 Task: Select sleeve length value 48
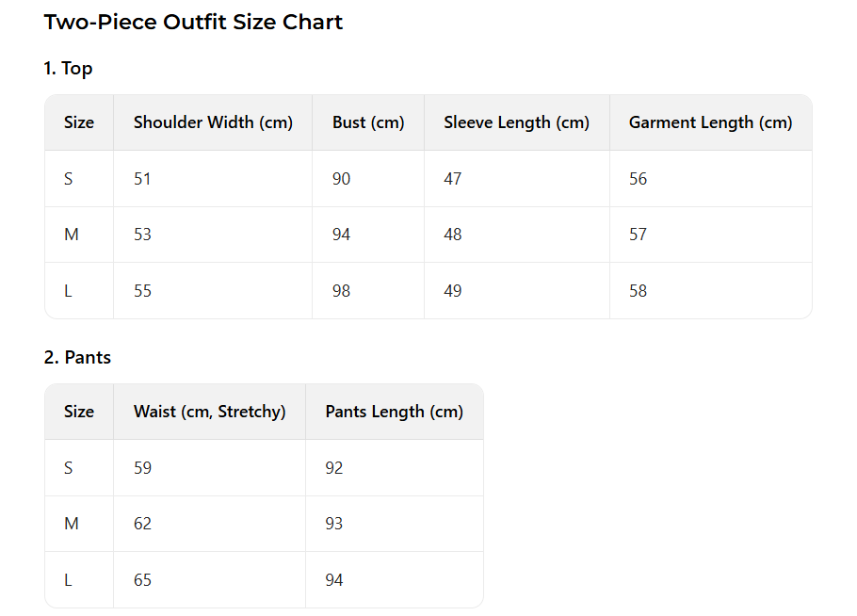453,235
